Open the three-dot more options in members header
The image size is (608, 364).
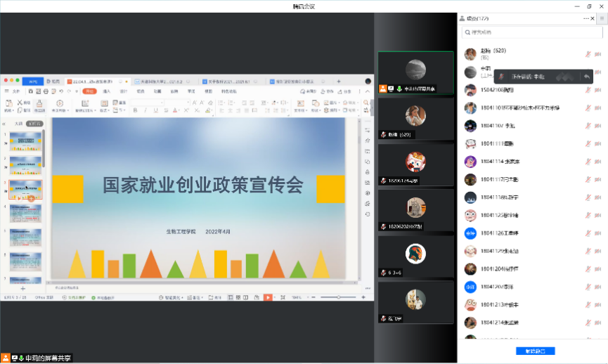coord(586,18)
